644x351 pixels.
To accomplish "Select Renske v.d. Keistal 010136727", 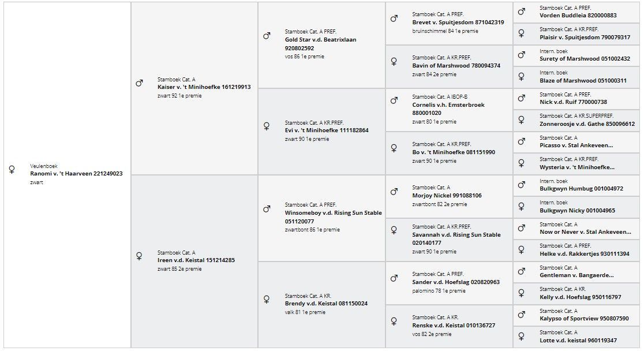I will tap(454, 325).
